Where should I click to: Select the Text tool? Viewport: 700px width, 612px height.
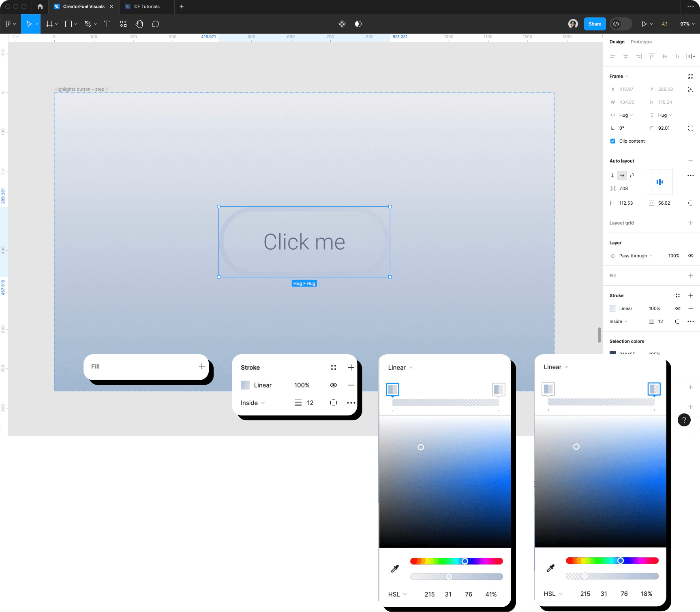pyautogui.click(x=107, y=24)
